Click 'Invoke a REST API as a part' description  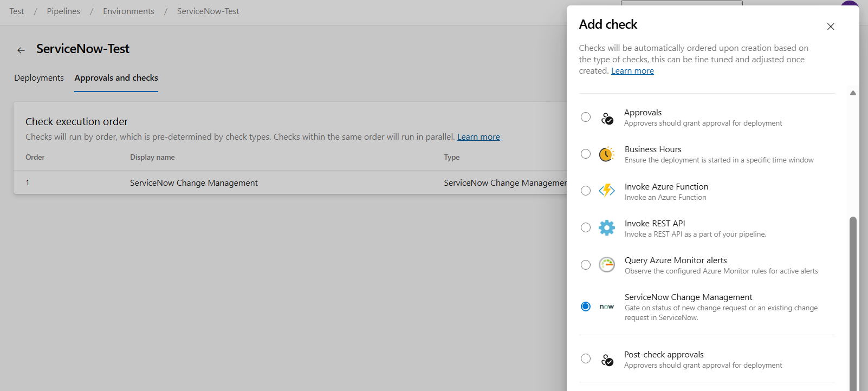[x=695, y=234]
